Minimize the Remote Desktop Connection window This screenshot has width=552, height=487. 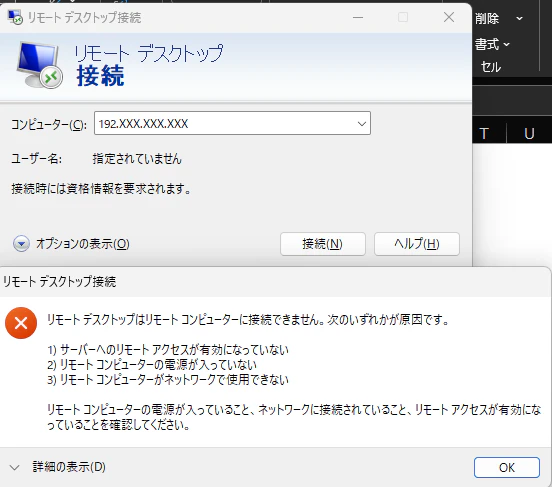(x=358, y=17)
